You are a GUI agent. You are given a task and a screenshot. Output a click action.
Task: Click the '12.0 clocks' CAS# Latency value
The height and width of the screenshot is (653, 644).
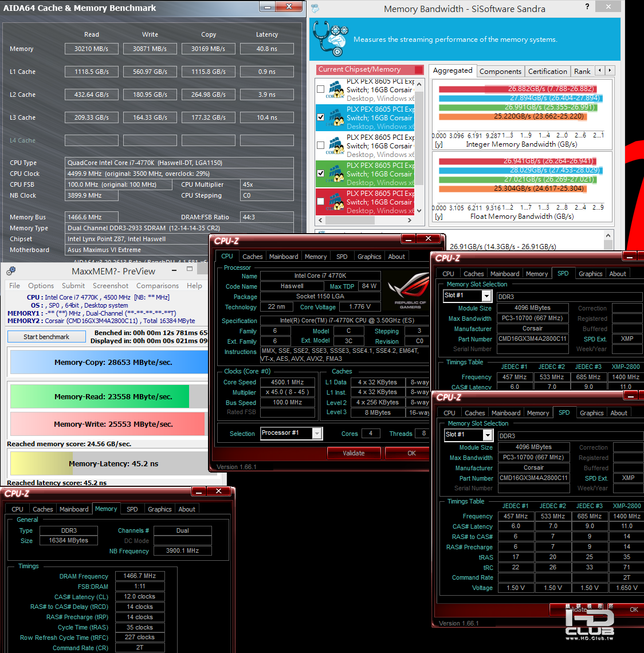pyautogui.click(x=140, y=596)
